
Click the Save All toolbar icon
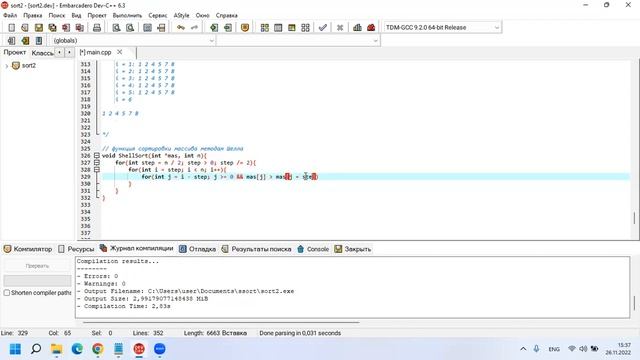[52, 27]
